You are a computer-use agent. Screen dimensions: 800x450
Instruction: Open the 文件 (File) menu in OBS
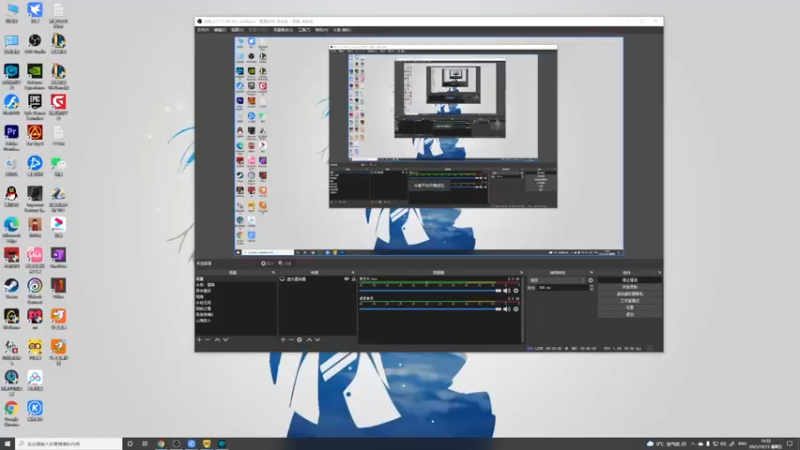pyautogui.click(x=203, y=30)
